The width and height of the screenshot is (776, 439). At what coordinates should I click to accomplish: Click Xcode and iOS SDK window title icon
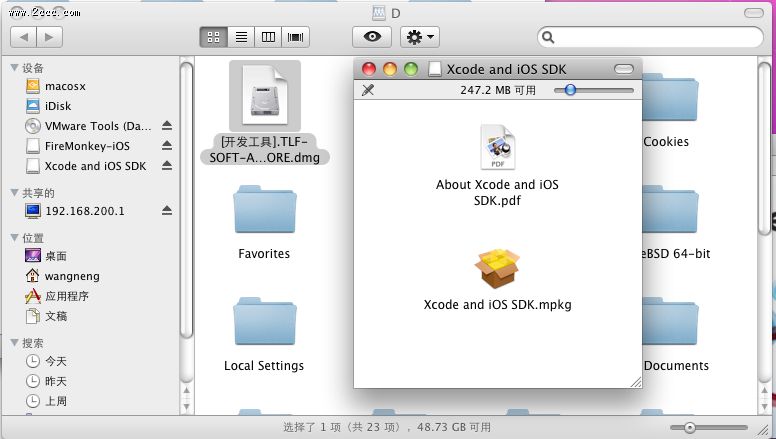pyautogui.click(x=435, y=69)
